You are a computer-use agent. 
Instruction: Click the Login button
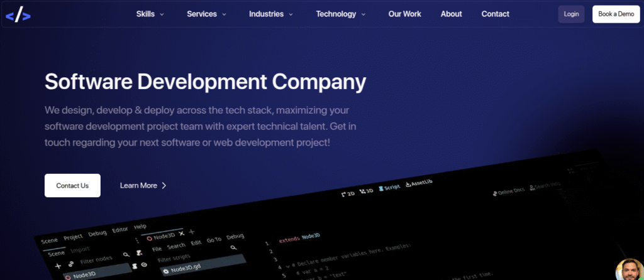[571, 14]
